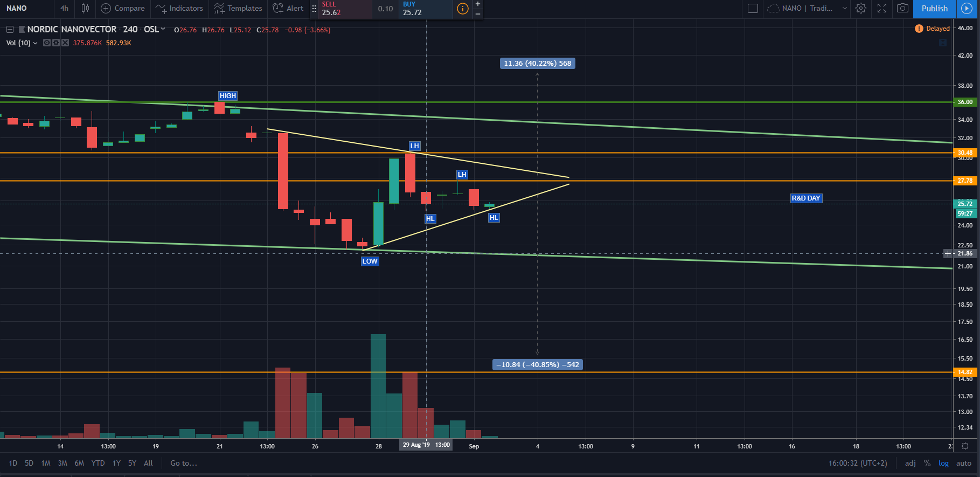Click the BUY 25.72 button

pos(426,9)
